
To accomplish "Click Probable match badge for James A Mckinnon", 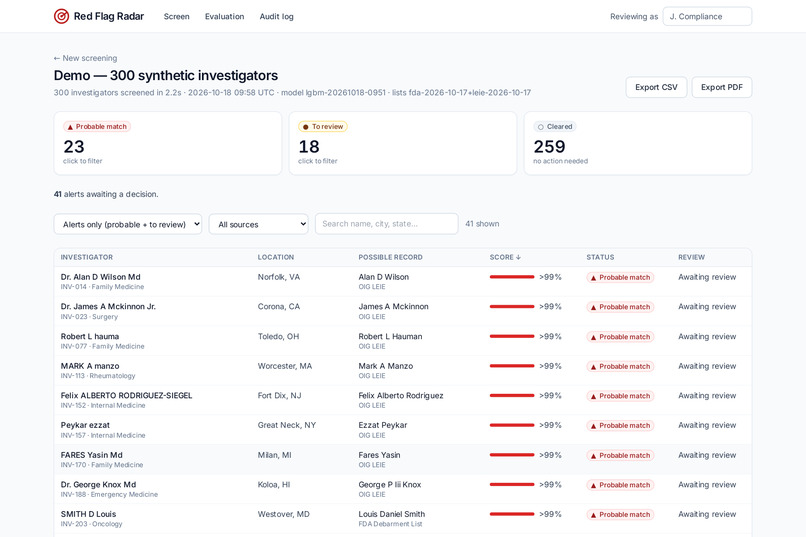I will (620, 307).
